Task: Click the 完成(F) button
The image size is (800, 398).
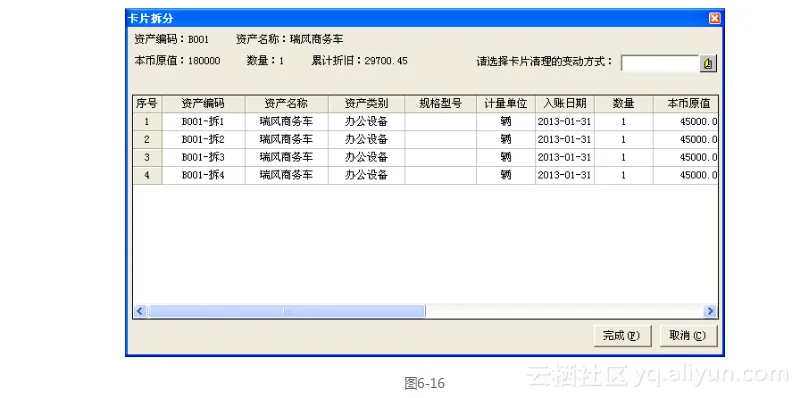Action: tap(622, 336)
